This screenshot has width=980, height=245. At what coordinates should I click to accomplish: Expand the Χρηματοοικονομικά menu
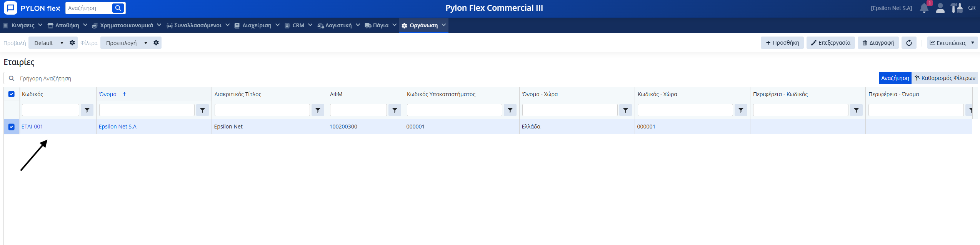click(x=127, y=25)
